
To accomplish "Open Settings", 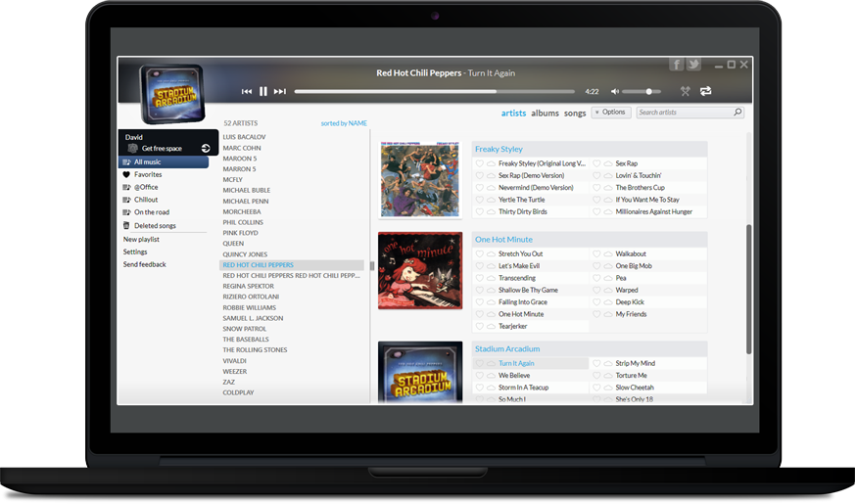I will [x=135, y=252].
